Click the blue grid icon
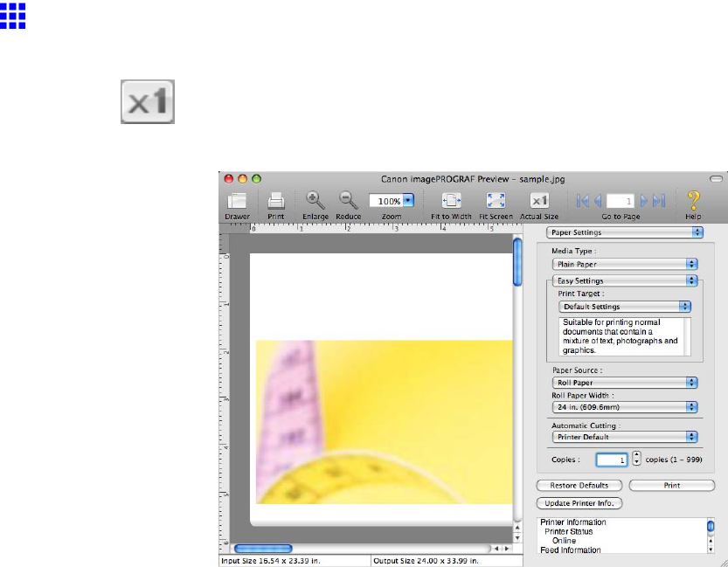The height and width of the screenshot is (567, 728). coord(12,16)
